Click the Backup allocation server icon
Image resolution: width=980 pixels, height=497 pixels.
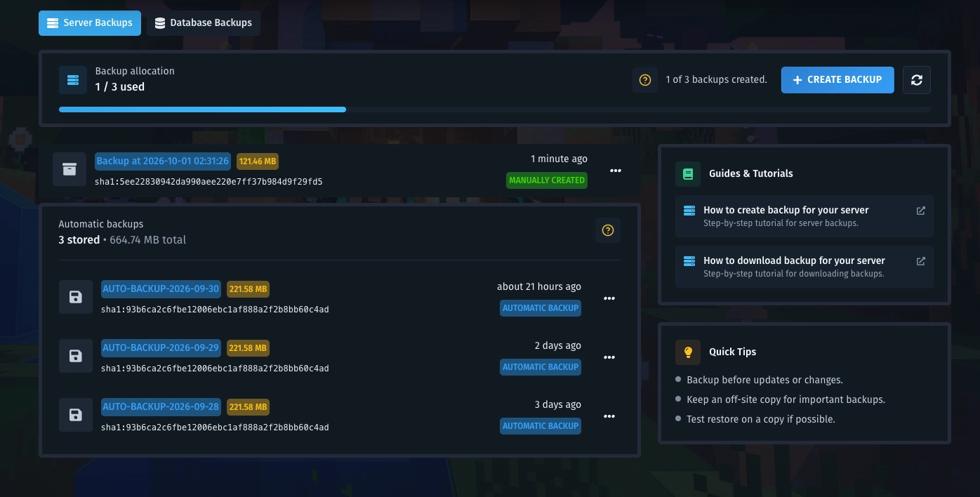(x=73, y=80)
